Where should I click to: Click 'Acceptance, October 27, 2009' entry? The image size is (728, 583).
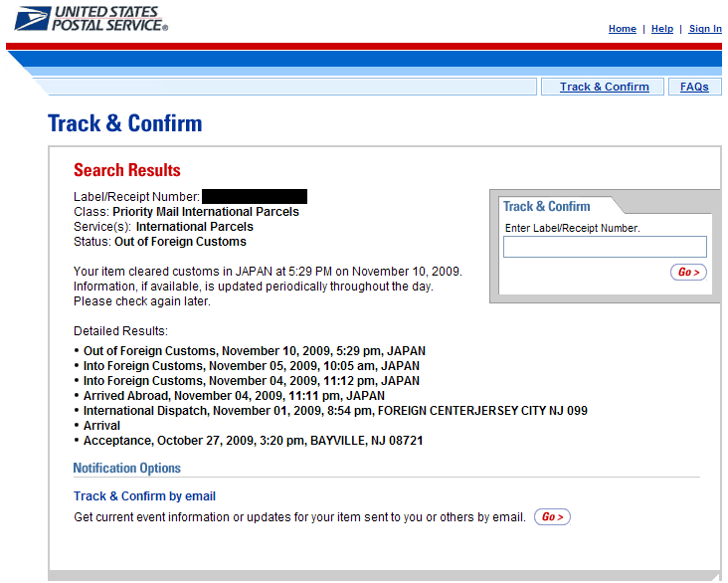(253, 441)
